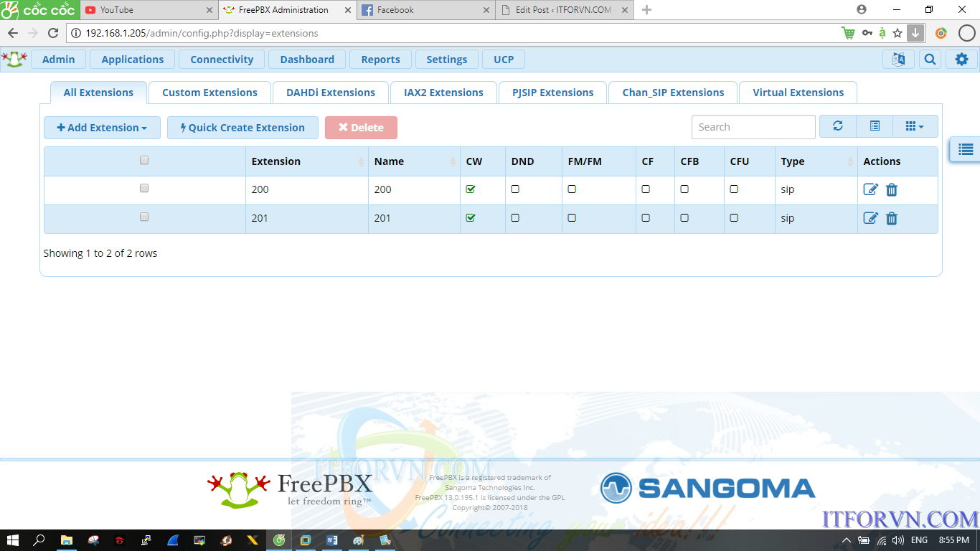Select the Chan_SIP Extensions tab
Image resolution: width=980 pixels, height=551 pixels.
click(x=673, y=93)
